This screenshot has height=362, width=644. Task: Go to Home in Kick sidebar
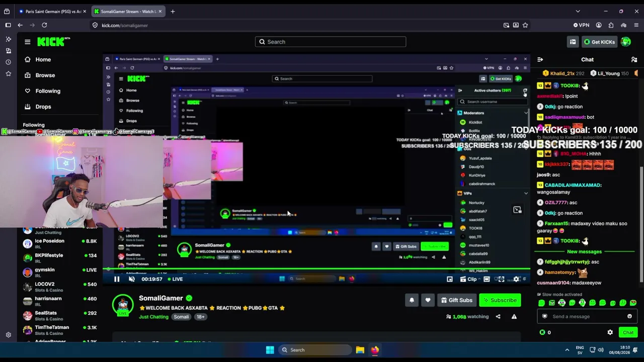(43, 59)
